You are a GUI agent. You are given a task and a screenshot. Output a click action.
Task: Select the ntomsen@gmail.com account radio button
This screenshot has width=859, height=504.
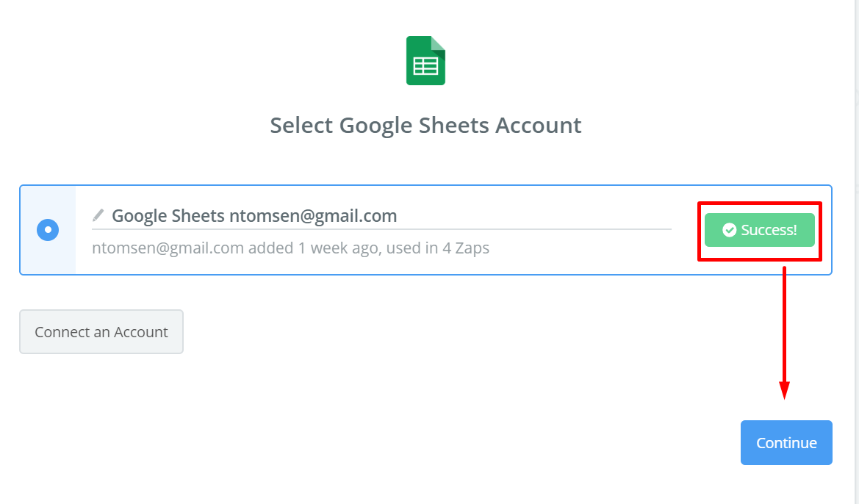click(x=48, y=230)
